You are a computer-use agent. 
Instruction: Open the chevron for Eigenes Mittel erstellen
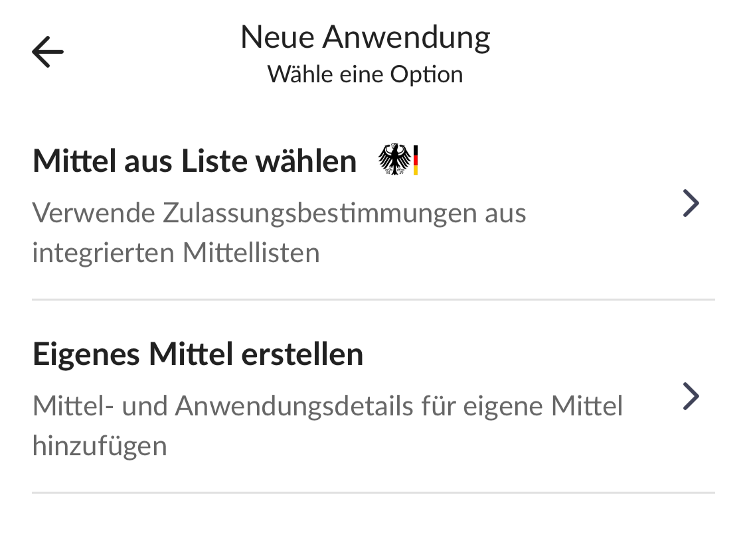tap(691, 397)
